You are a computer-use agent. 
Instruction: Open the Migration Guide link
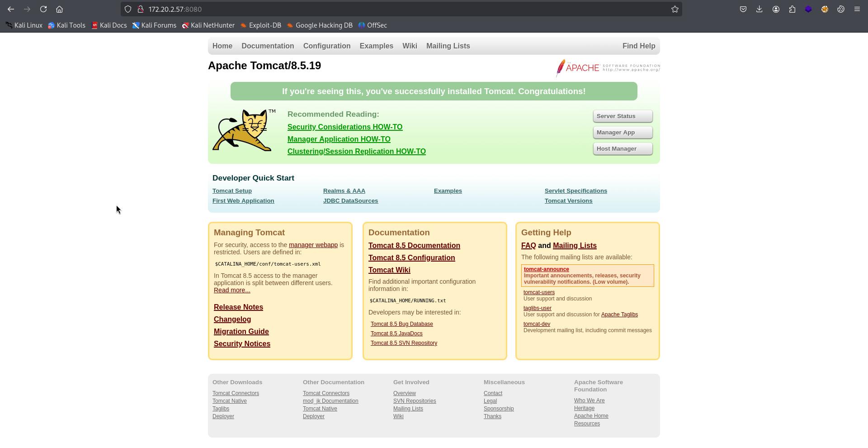point(241,332)
